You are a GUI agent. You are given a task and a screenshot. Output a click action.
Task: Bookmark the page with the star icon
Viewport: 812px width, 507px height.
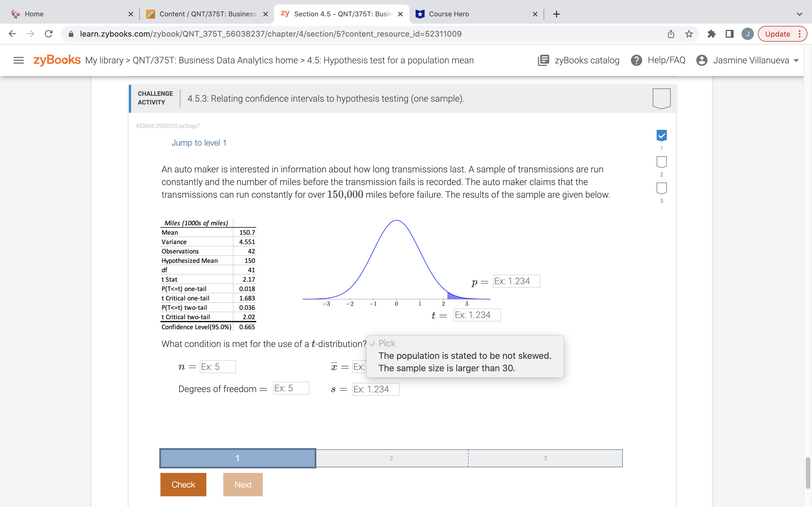pyautogui.click(x=689, y=34)
